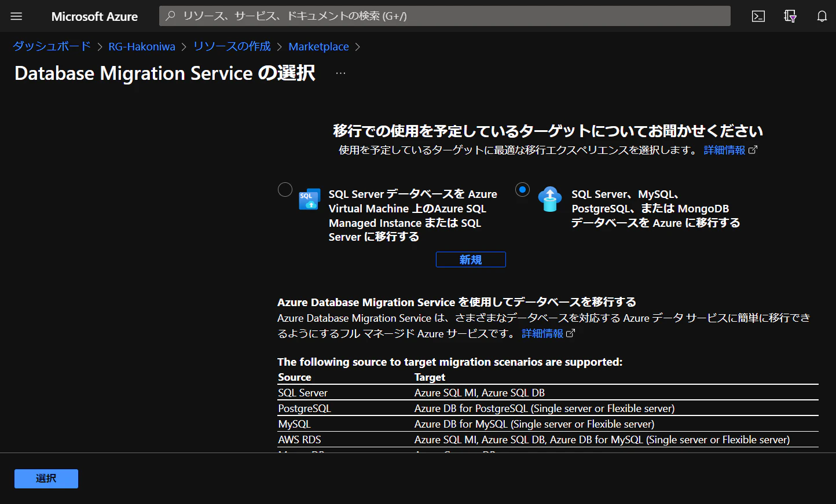Go to リソースの作成 breadcrumb

click(x=232, y=46)
